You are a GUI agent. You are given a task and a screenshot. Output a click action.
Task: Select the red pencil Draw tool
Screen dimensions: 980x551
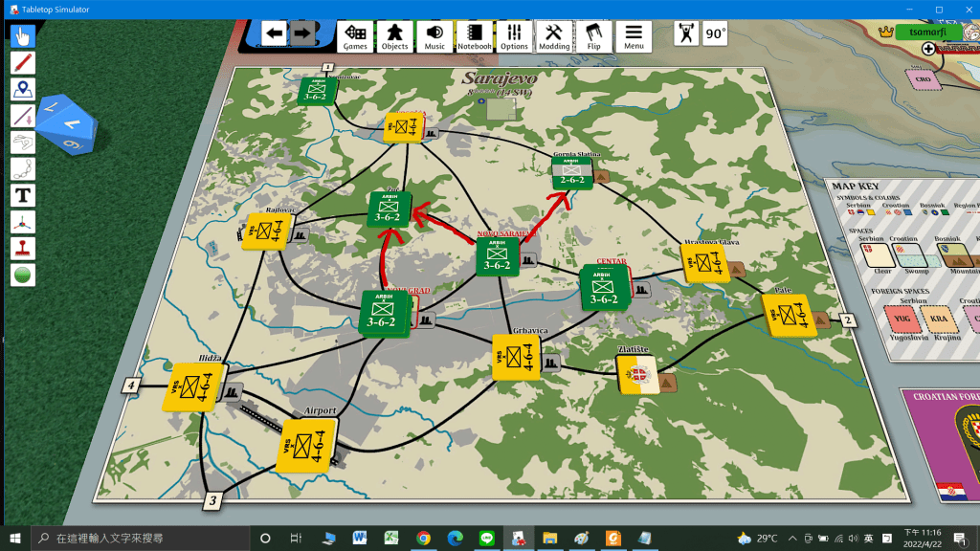pos(23,63)
